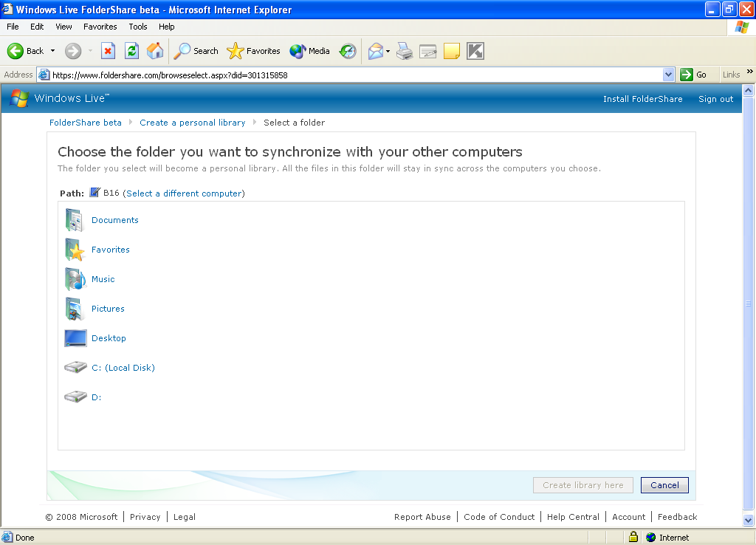Click the Create library here button
This screenshot has height=545, width=756.
(583, 485)
